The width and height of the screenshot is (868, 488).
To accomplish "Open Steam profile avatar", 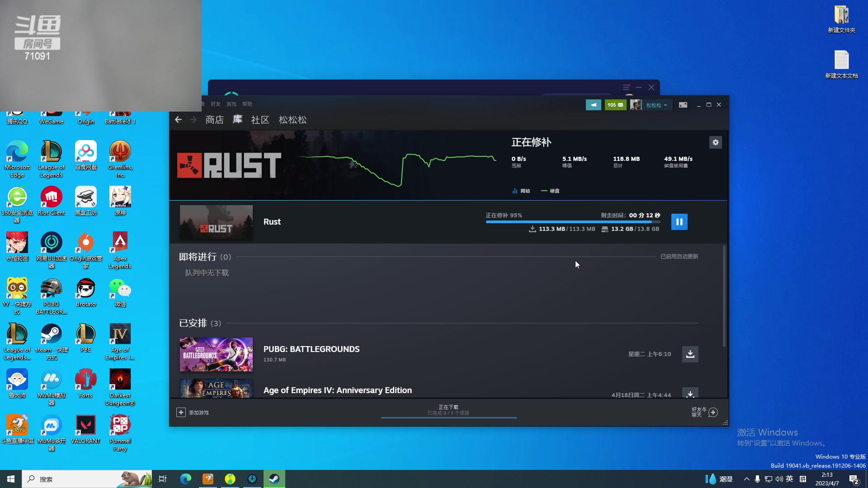I will point(636,105).
